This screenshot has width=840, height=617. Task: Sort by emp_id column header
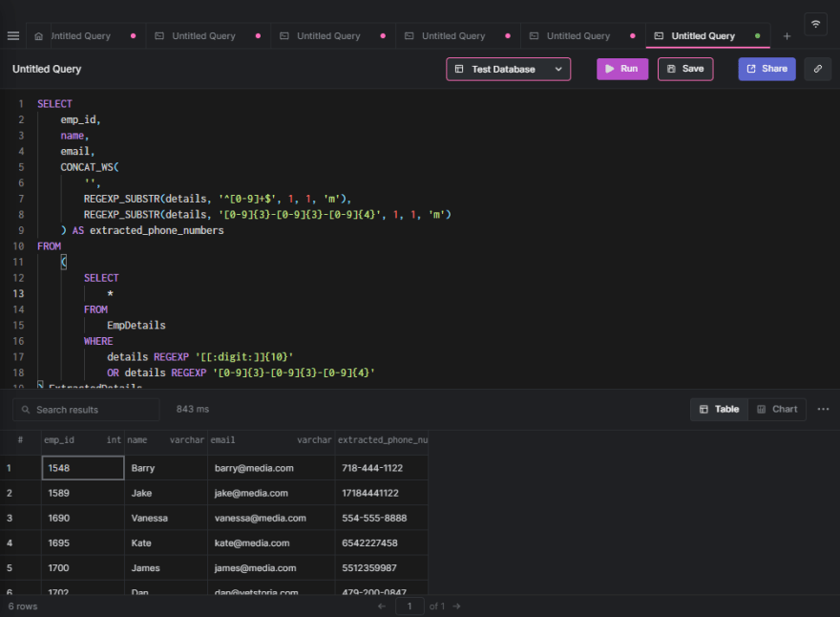click(82, 440)
